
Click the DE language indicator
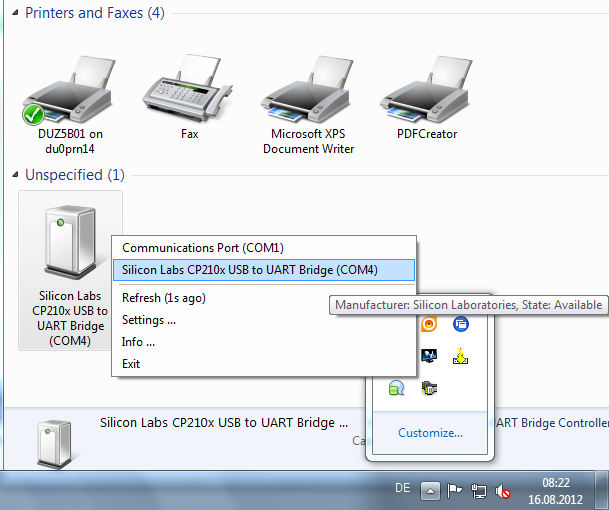coord(402,488)
